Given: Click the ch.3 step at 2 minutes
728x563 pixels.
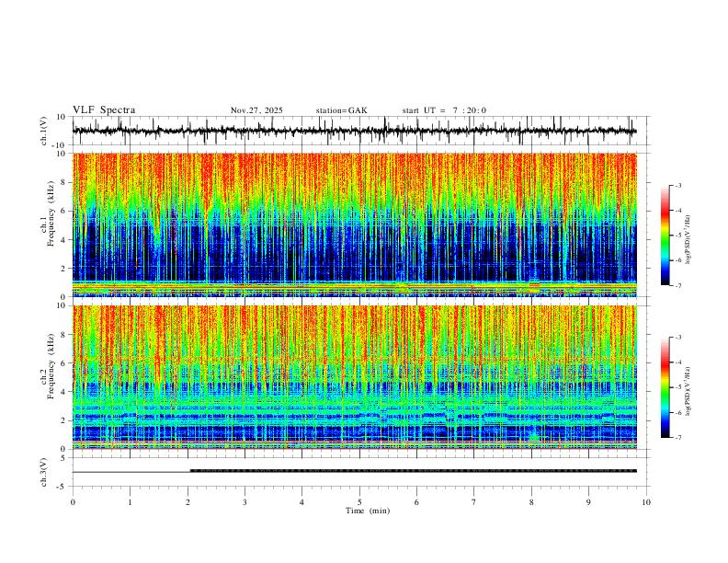Looking at the screenshot, I should point(190,471).
